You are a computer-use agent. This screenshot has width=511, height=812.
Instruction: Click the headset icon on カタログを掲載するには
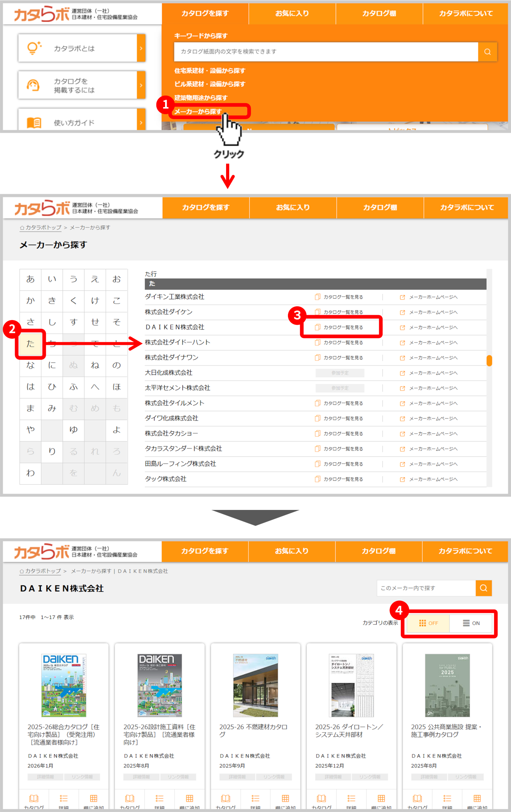coord(33,85)
